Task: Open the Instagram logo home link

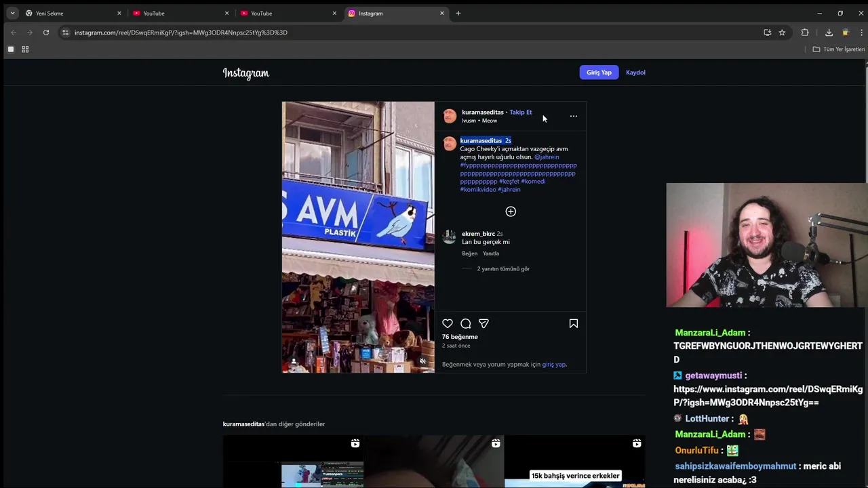Action: tap(246, 73)
